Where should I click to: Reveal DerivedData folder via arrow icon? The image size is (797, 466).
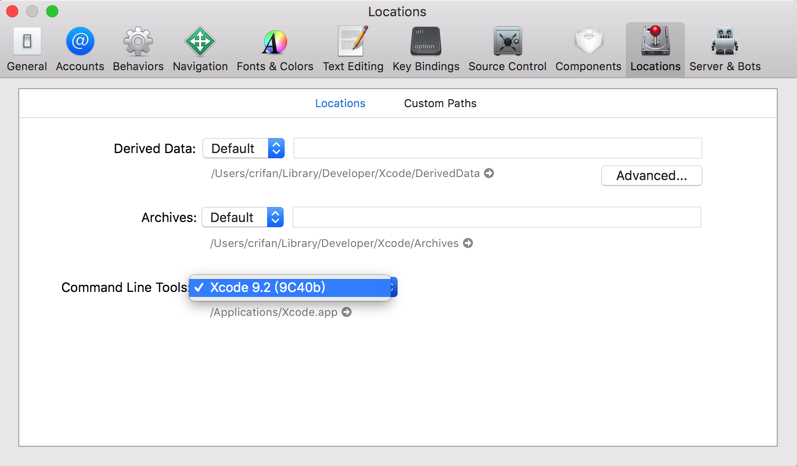[489, 173]
